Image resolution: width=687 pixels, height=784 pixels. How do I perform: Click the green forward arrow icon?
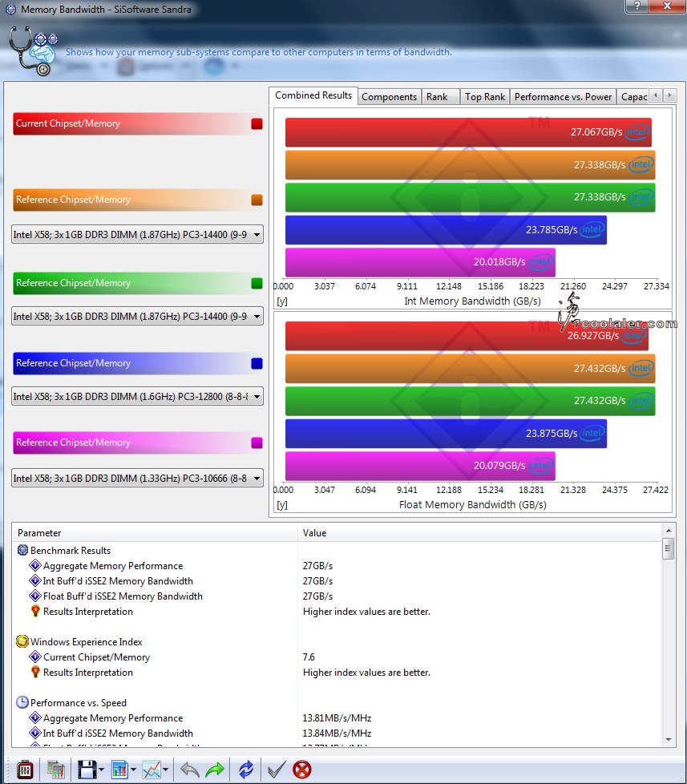[215, 770]
